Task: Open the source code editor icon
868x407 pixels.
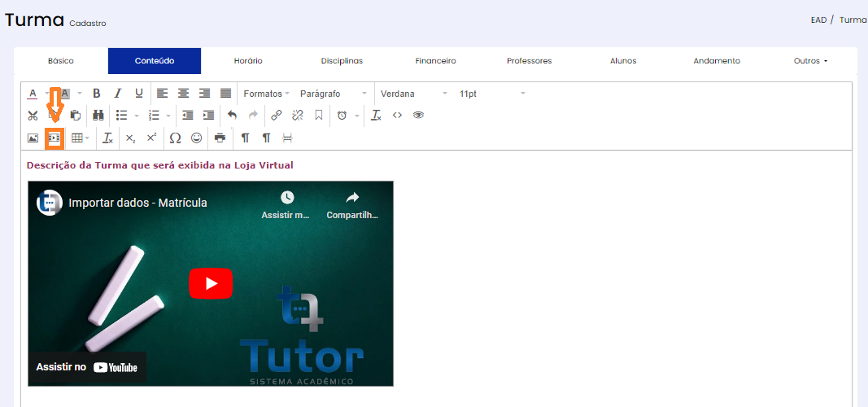Action: point(397,115)
